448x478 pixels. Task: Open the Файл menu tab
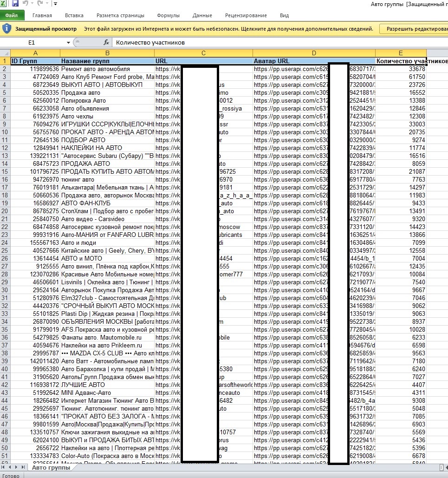pyautogui.click(x=12, y=15)
